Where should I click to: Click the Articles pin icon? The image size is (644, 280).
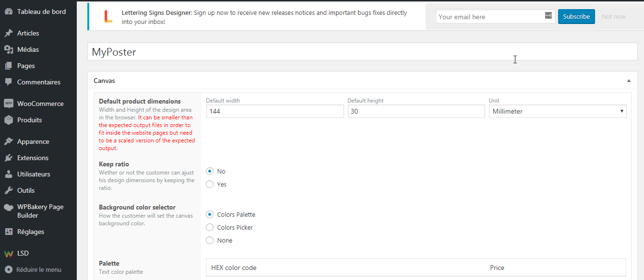(x=9, y=33)
